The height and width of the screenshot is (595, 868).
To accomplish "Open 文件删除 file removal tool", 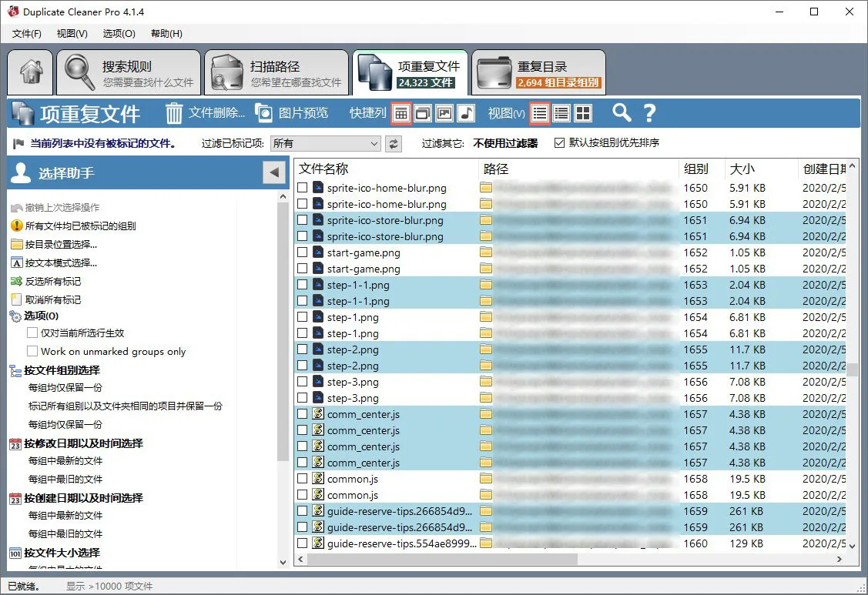I will click(213, 112).
